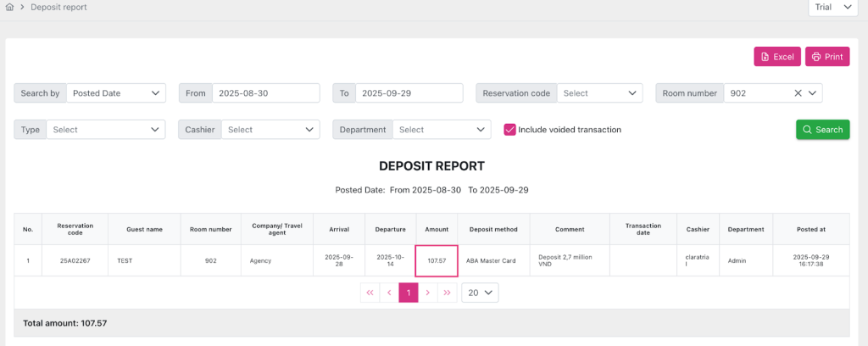The width and height of the screenshot is (868, 346).
Task: Go to the next results page
Action: (x=428, y=293)
